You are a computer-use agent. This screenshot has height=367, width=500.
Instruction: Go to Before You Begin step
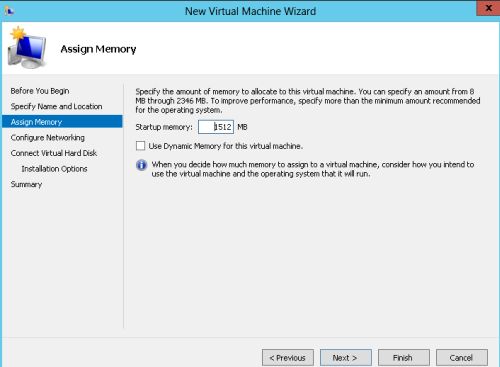click(40, 91)
